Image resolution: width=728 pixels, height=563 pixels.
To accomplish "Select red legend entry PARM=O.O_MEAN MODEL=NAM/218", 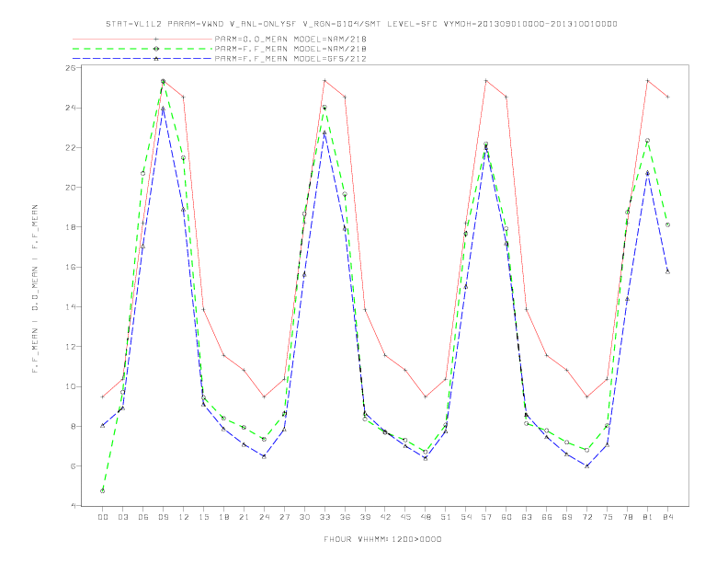I will click(290, 39).
